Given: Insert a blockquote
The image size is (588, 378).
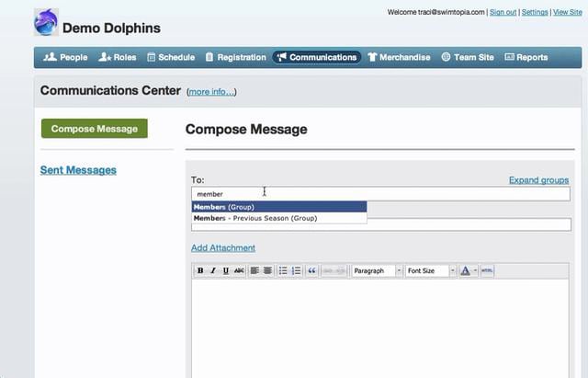Looking at the screenshot, I should tap(311, 270).
